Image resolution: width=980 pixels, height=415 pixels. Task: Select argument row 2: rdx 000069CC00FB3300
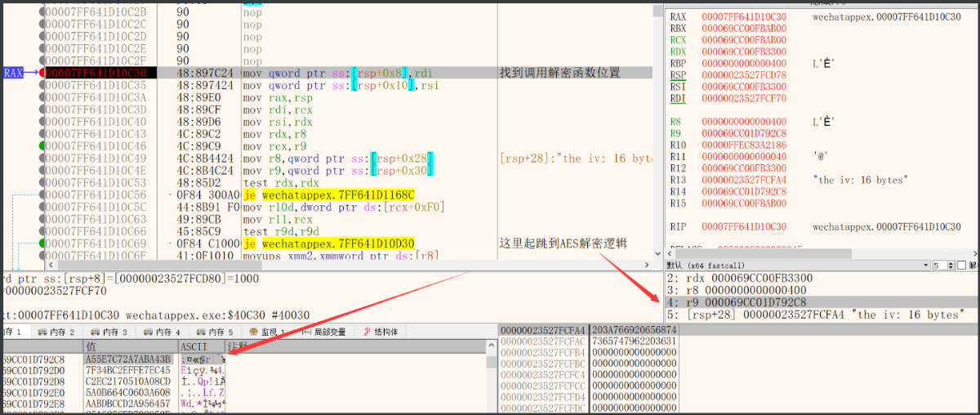(822, 279)
